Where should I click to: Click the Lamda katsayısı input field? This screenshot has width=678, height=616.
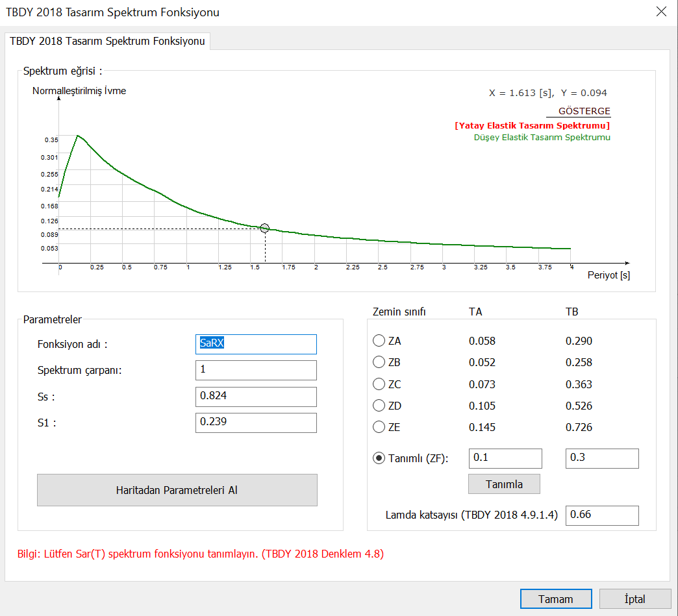pos(602,515)
